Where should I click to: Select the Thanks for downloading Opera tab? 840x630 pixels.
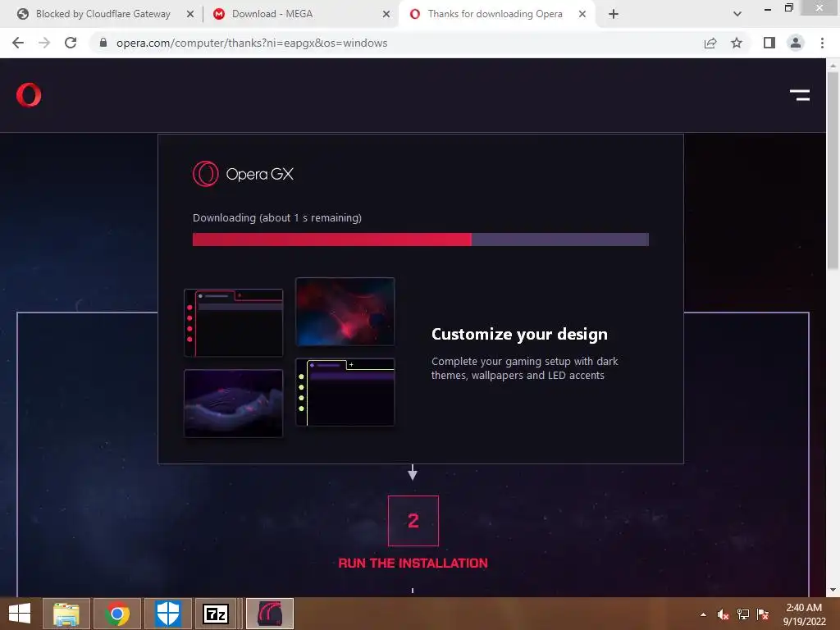coord(495,14)
